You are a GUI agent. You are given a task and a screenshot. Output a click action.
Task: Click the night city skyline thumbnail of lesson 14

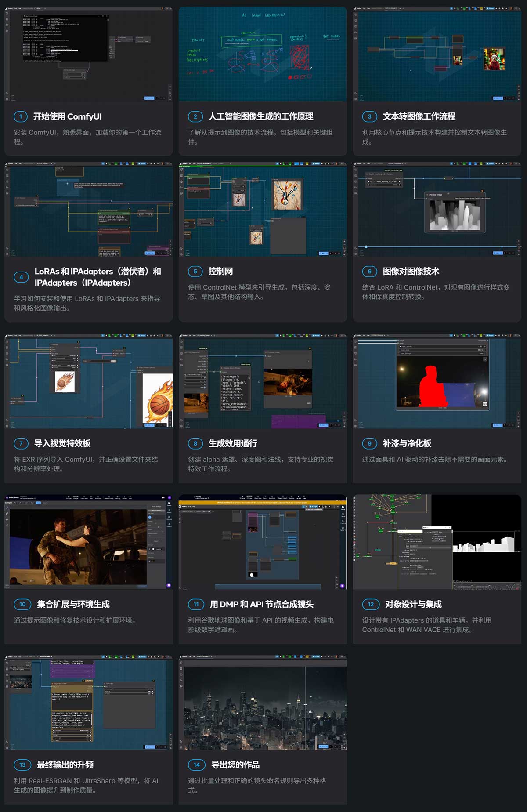click(x=263, y=703)
